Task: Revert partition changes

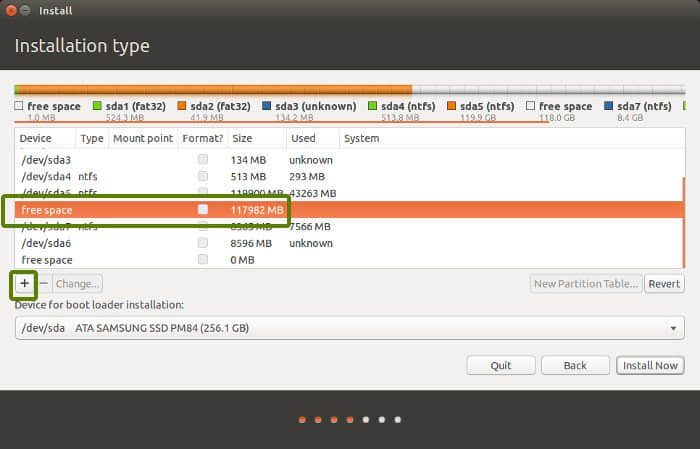Action: [664, 284]
